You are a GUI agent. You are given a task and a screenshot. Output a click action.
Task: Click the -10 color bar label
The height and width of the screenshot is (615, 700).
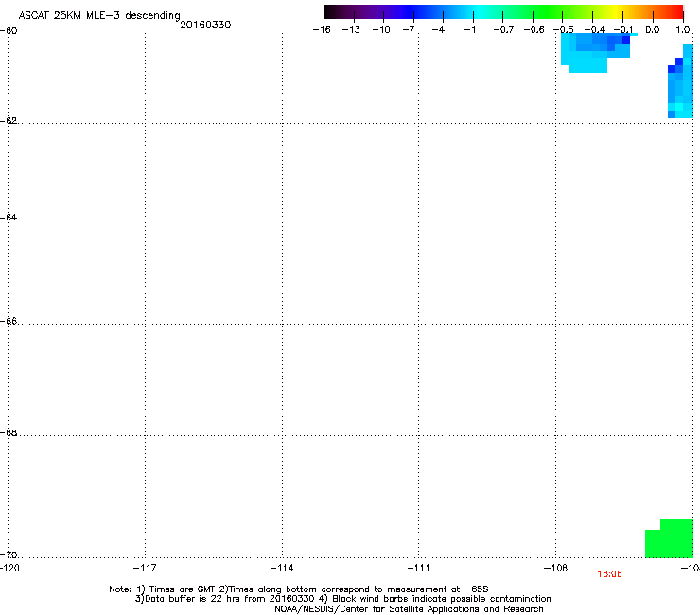[x=381, y=30]
